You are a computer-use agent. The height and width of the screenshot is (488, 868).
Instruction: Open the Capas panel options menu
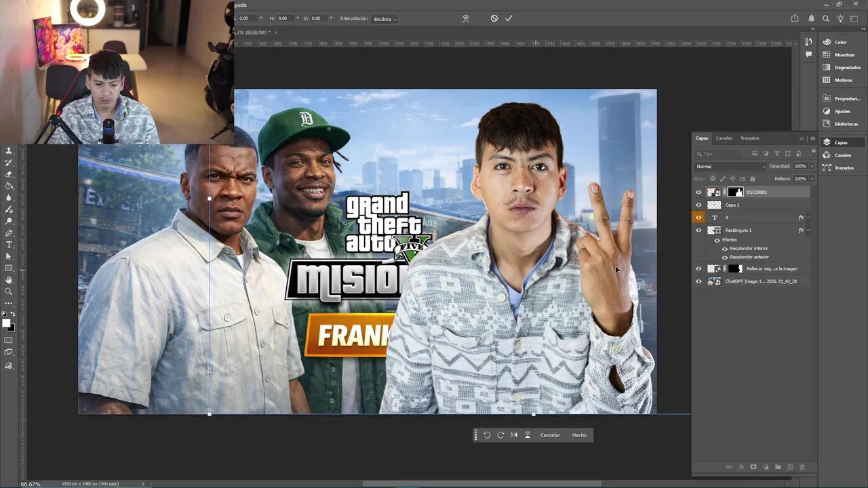click(x=812, y=138)
